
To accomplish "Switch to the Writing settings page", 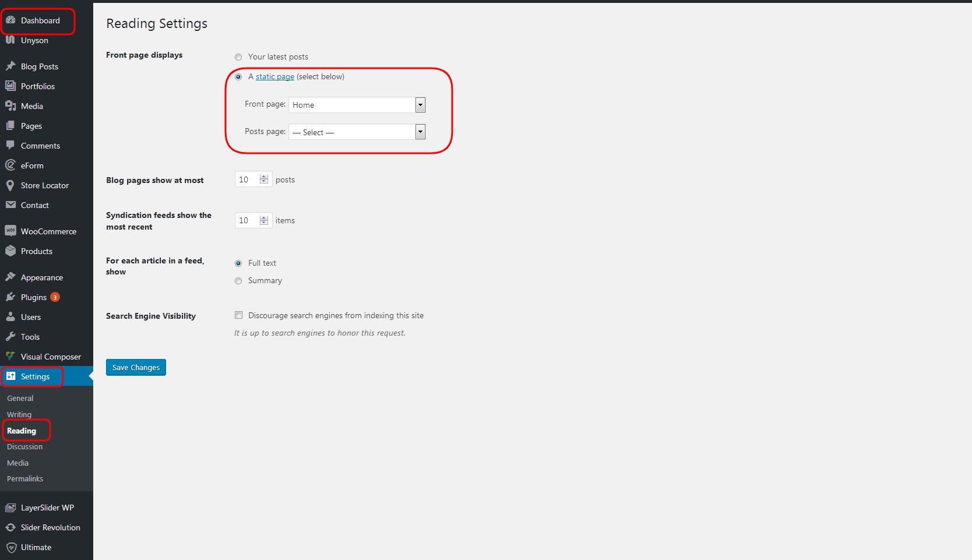I will pyautogui.click(x=19, y=414).
